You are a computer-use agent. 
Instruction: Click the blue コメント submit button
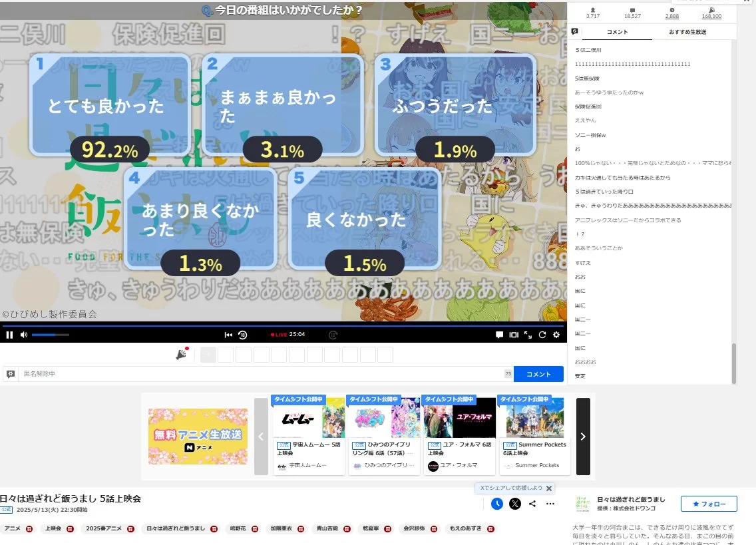point(538,374)
